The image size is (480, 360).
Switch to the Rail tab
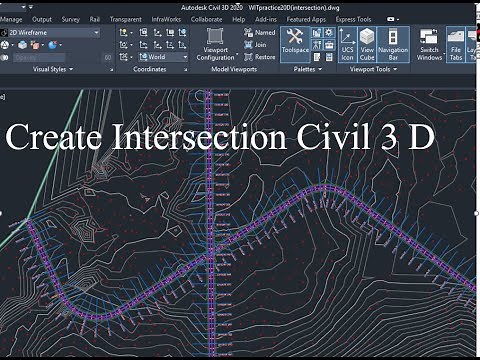coord(95,19)
